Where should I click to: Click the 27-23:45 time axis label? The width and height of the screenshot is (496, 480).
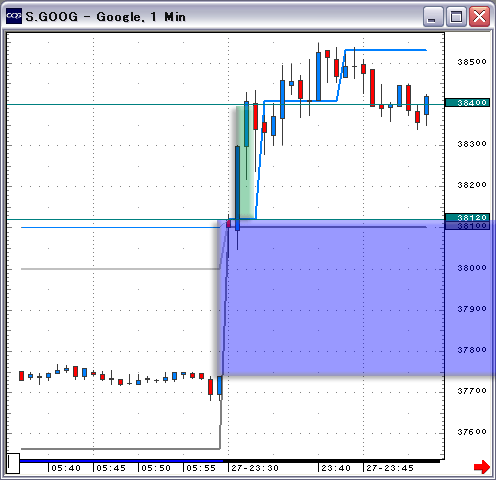390,468
